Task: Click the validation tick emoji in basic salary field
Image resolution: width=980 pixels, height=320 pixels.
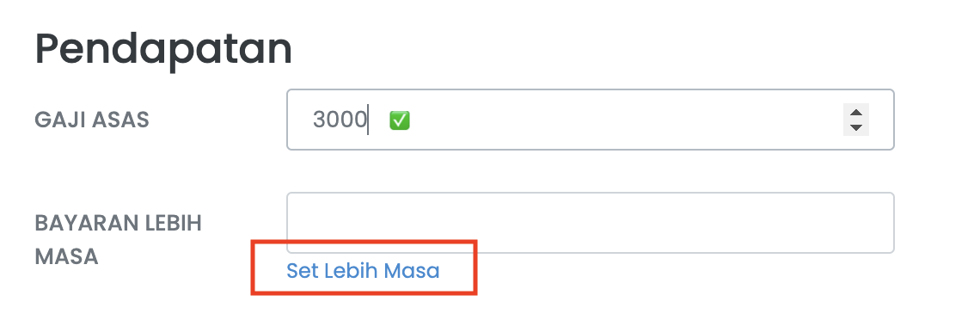Action: click(x=400, y=120)
